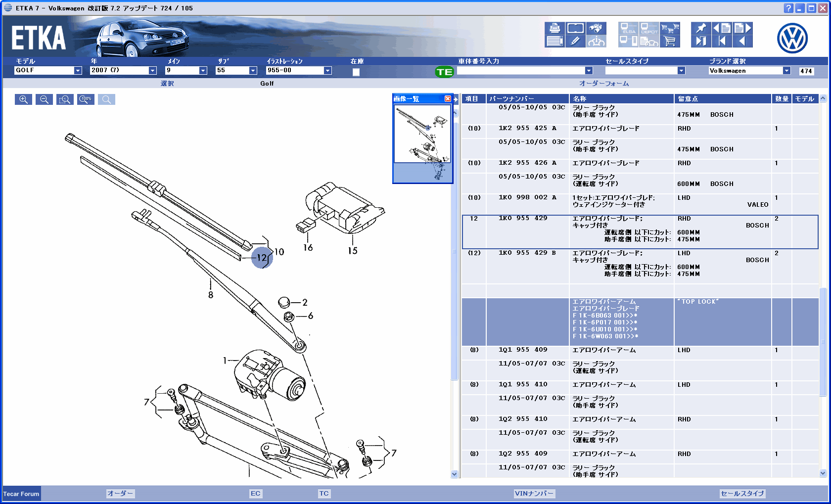Click the full-screen frame icon
Screen dimensions: 831x504
[575, 28]
